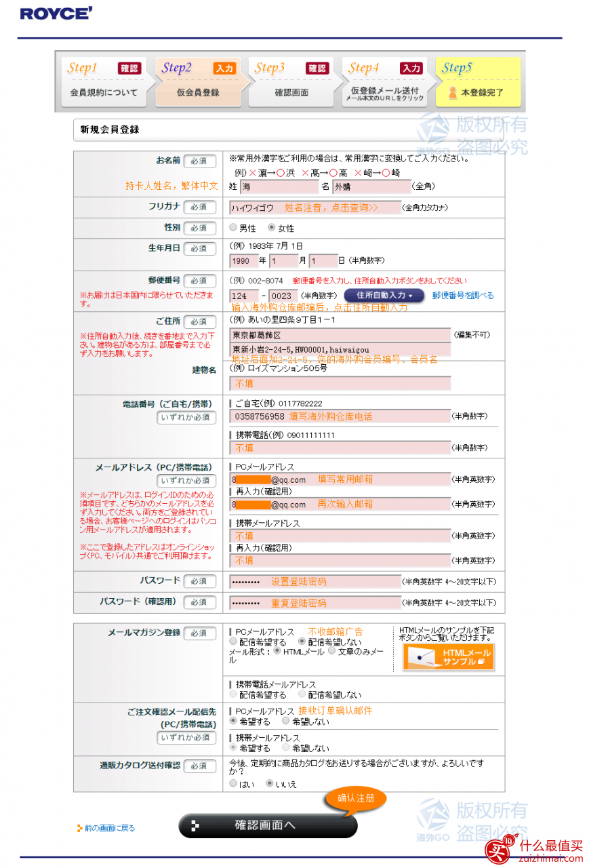589x868 pixels.
Task: Choose PC mail 配信希望する radio
Action: coord(233,641)
